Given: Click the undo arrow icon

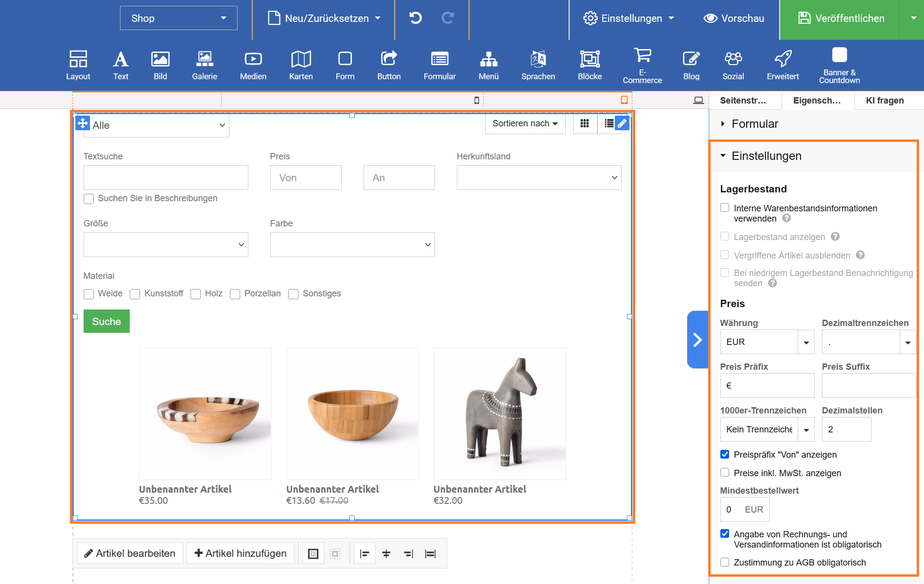Looking at the screenshot, I should pos(416,18).
